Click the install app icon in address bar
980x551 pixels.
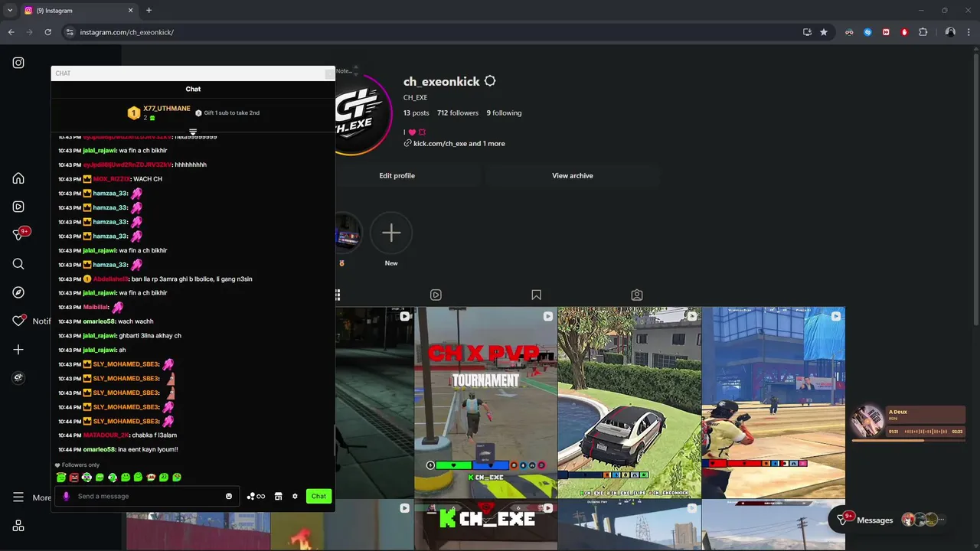click(807, 32)
